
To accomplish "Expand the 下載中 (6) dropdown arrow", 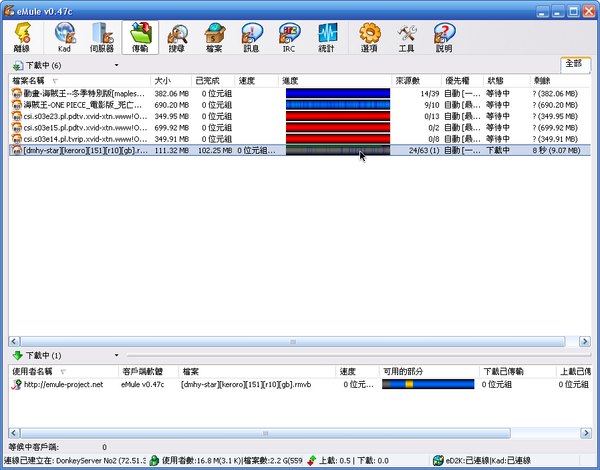I will tap(116, 65).
